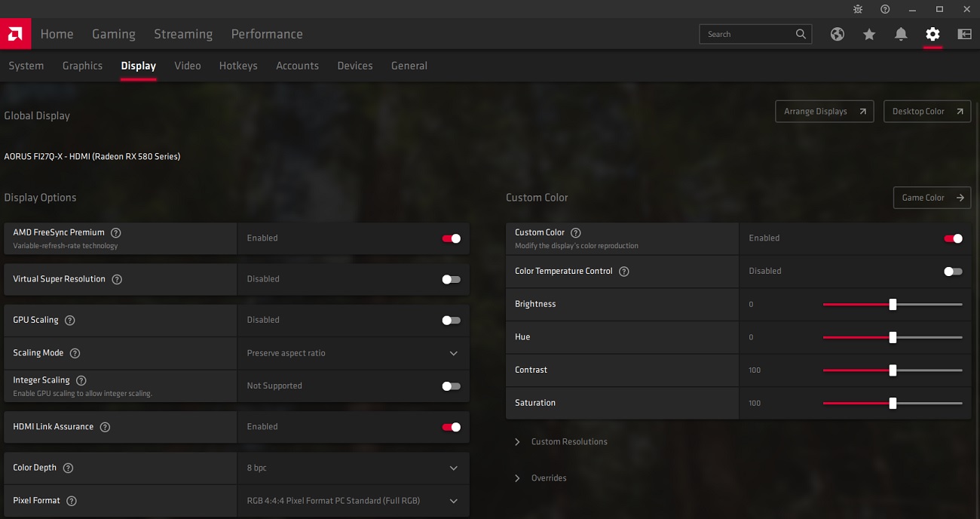
Task: Show help for Virtual Super Resolution
Action: tap(117, 279)
